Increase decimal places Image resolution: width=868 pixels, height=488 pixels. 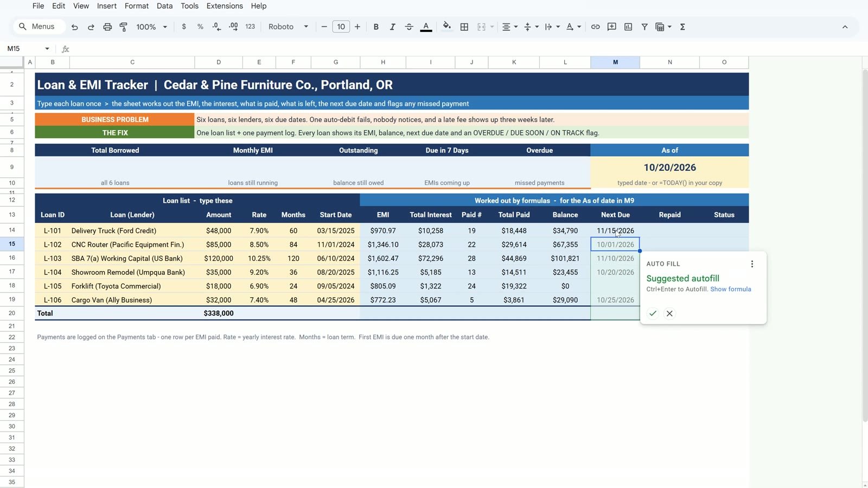pyautogui.click(x=233, y=27)
